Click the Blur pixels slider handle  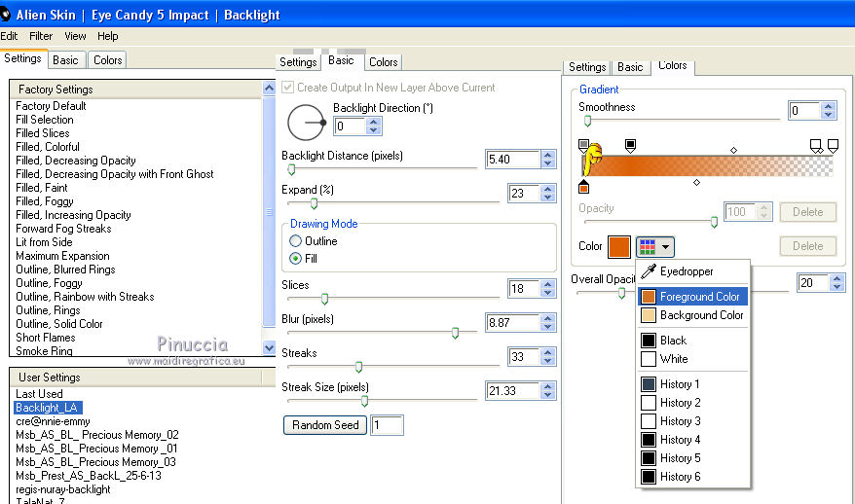click(456, 333)
